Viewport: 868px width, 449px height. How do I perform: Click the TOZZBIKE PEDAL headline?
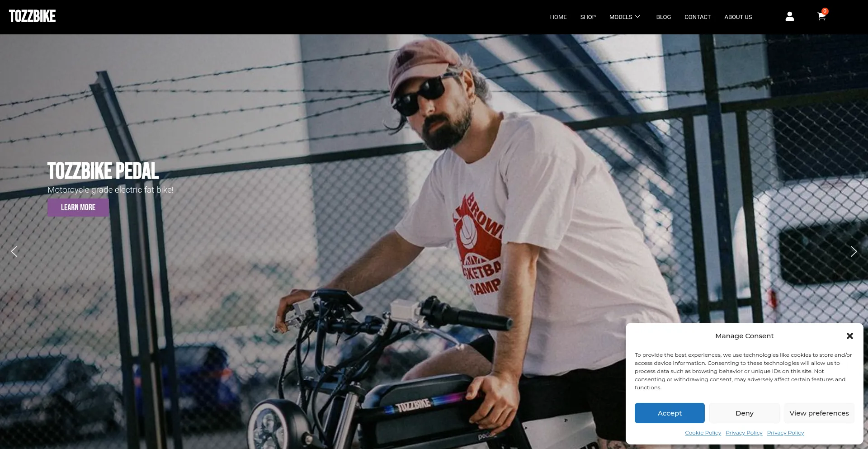click(x=103, y=171)
